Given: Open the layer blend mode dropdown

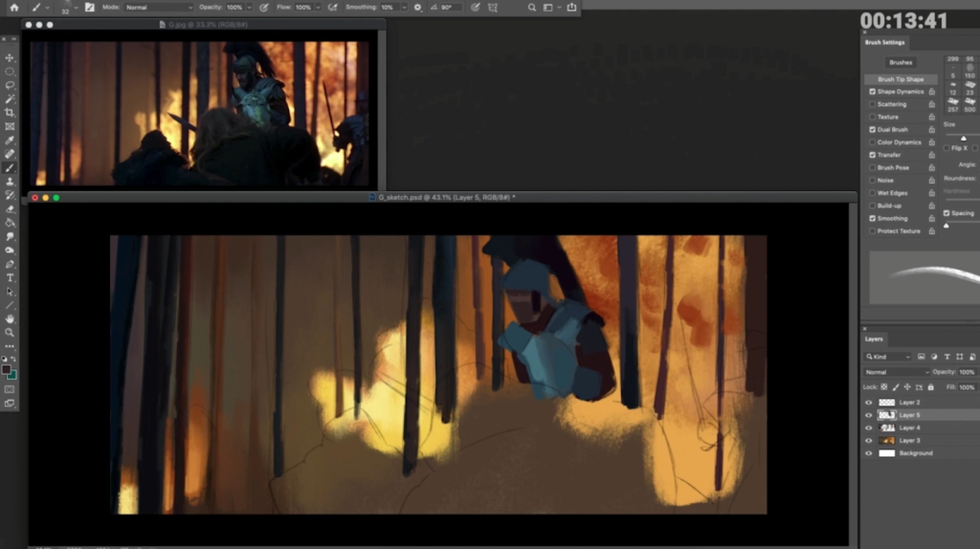Looking at the screenshot, I should pos(897,372).
